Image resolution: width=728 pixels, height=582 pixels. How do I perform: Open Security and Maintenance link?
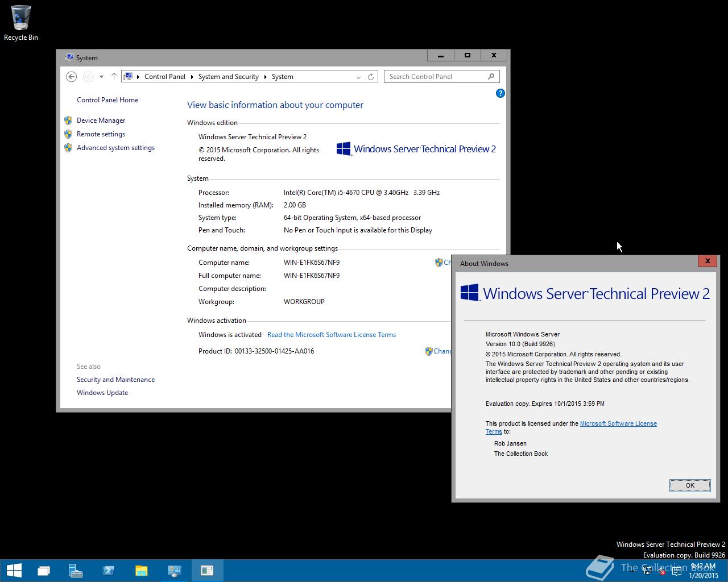click(115, 380)
